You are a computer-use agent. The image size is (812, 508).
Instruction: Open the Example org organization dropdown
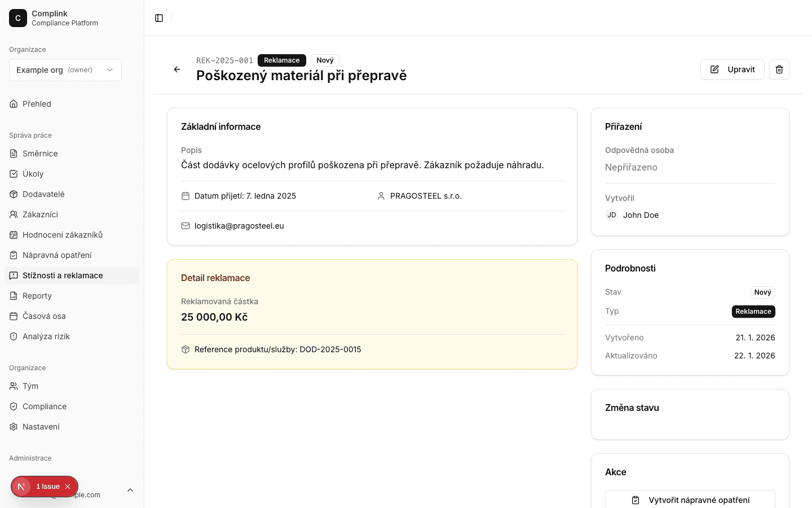pos(65,70)
